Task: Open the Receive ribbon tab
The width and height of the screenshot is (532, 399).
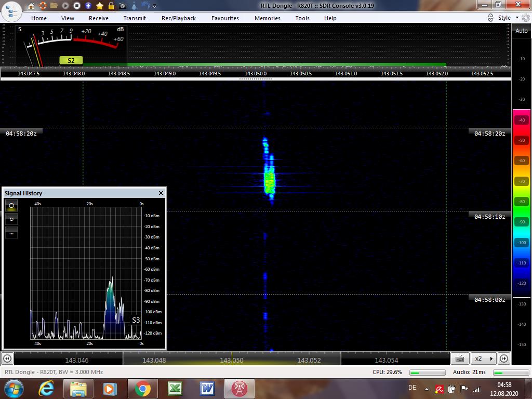Action: tap(99, 18)
